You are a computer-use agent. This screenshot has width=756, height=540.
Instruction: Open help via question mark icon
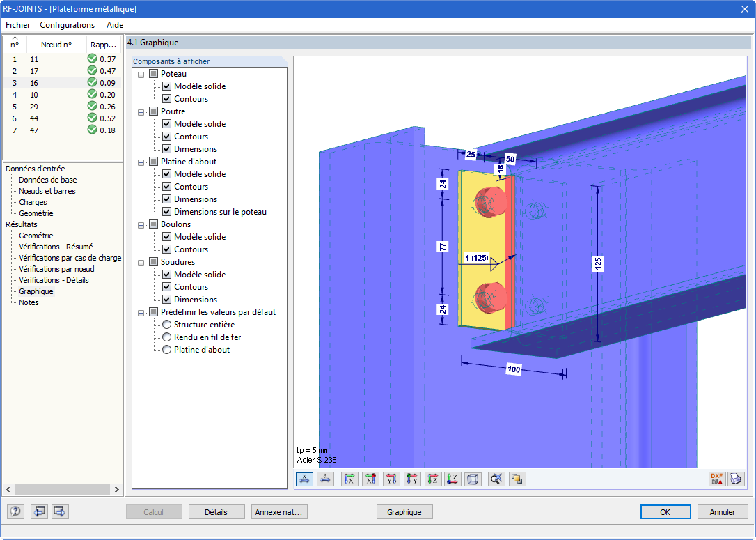(15, 511)
